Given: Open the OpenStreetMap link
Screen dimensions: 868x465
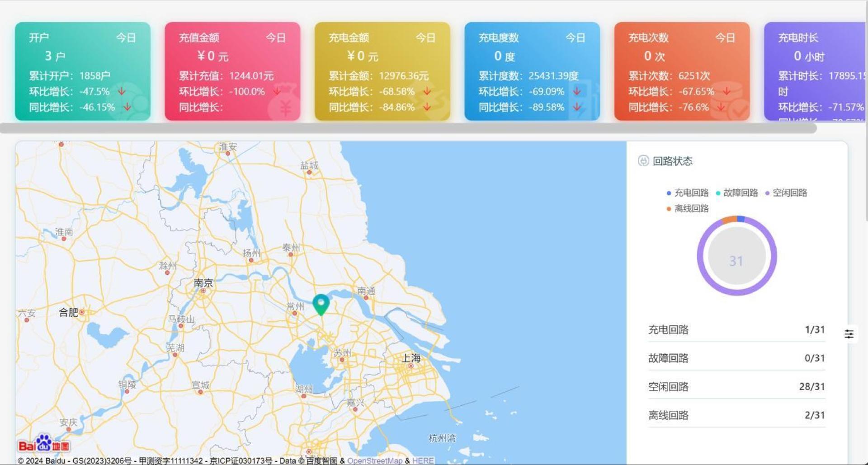Looking at the screenshot, I should point(374,460).
